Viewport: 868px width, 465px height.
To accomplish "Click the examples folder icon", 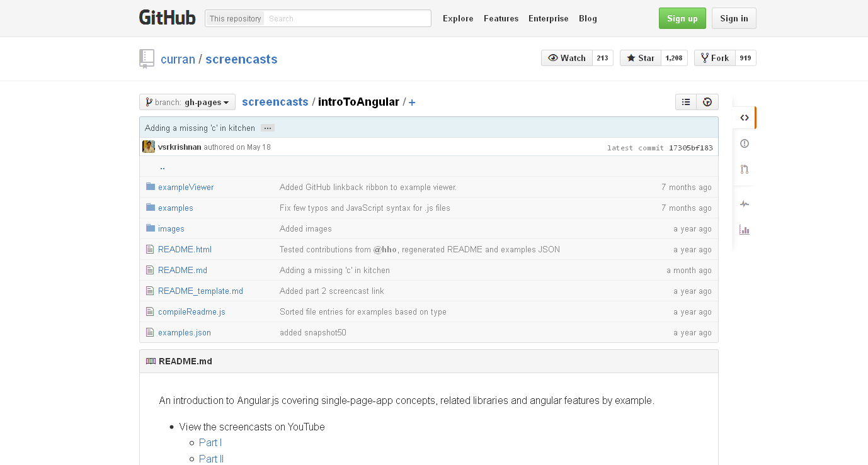I will pos(150,207).
